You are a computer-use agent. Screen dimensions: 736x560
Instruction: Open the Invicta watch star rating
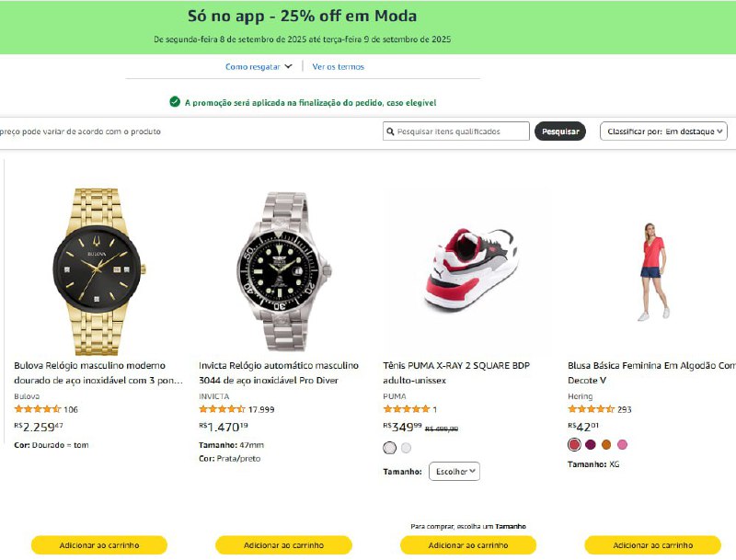point(223,409)
